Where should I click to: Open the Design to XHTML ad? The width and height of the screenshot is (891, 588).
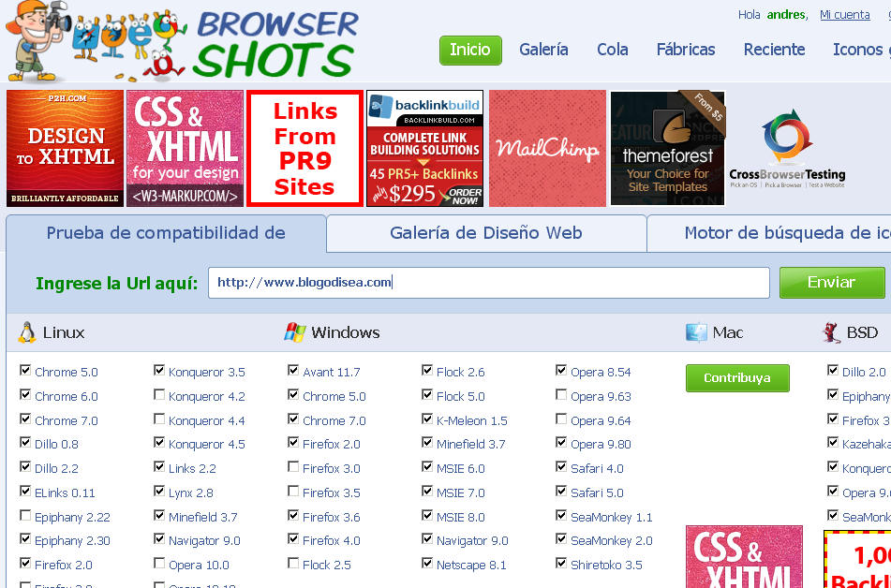(x=65, y=148)
